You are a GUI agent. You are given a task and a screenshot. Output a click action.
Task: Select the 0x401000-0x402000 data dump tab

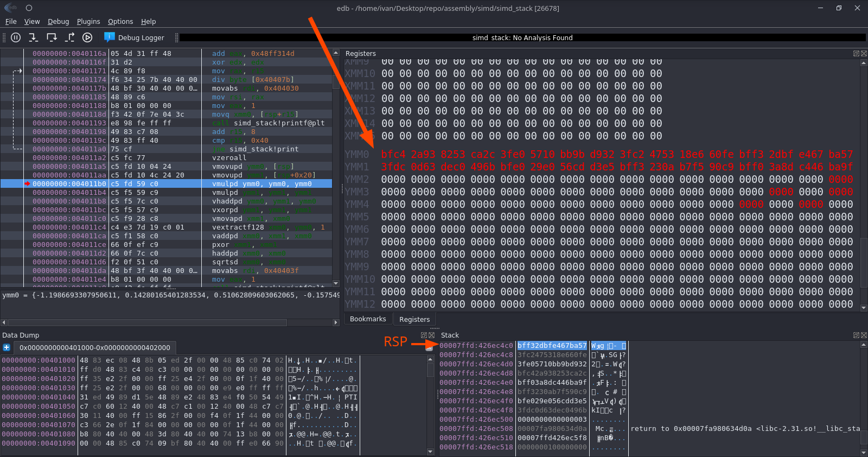coord(94,347)
